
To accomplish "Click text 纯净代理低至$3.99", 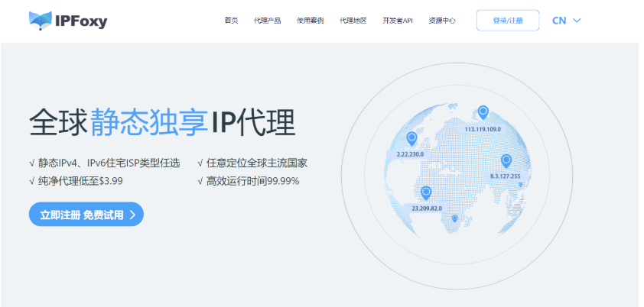I will click(80, 181).
